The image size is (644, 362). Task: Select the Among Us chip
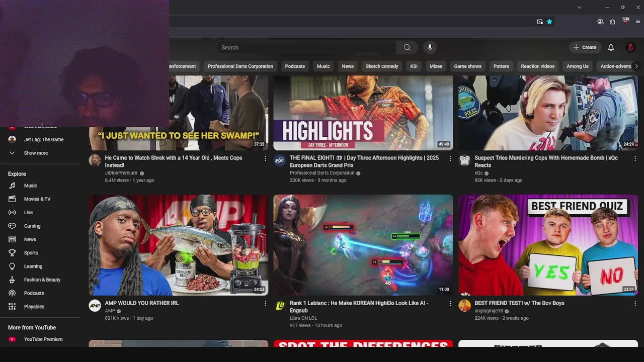coord(578,66)
